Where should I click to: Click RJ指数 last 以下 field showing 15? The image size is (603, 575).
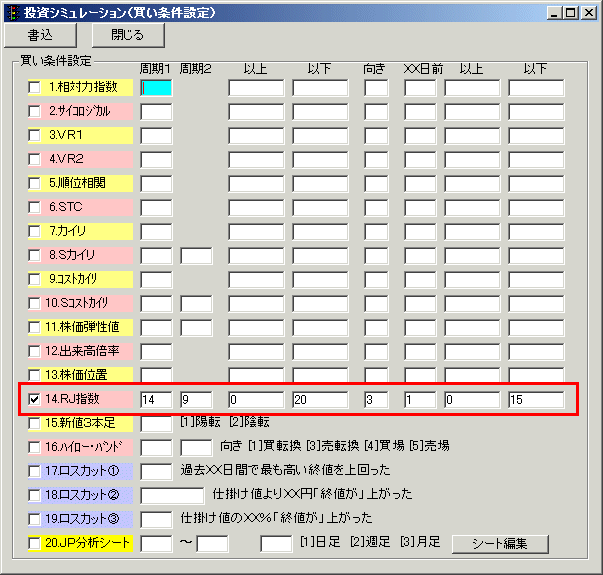536,400
